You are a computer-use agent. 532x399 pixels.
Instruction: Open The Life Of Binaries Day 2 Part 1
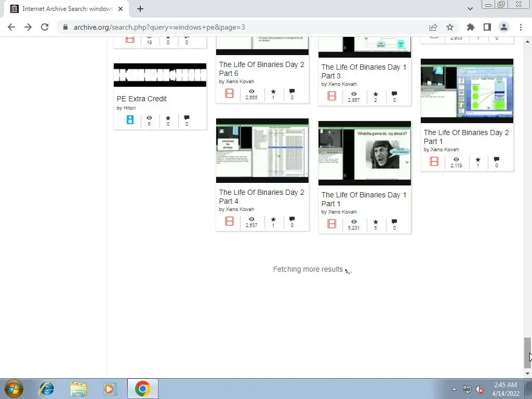pos(466,137)
